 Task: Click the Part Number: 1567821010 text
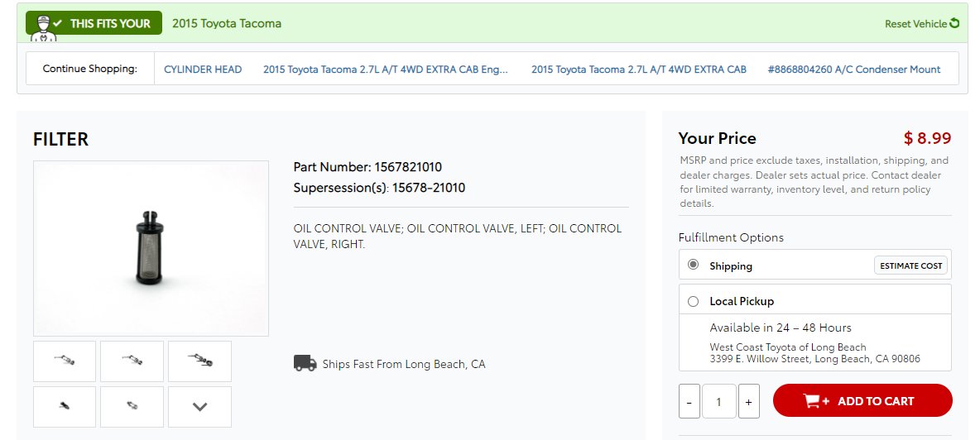[x=367, y=166]
